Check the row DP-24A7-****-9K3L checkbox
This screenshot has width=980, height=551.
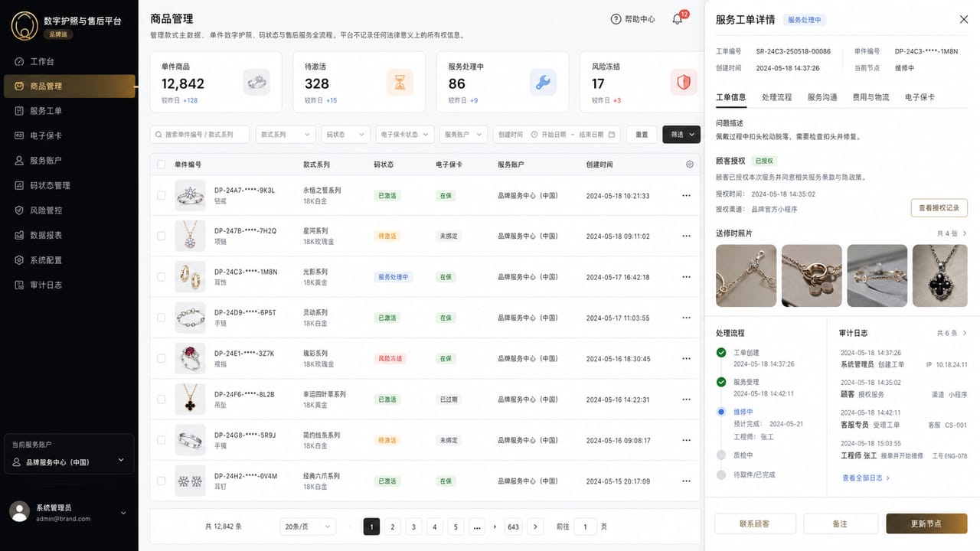[x=161, y=195]
